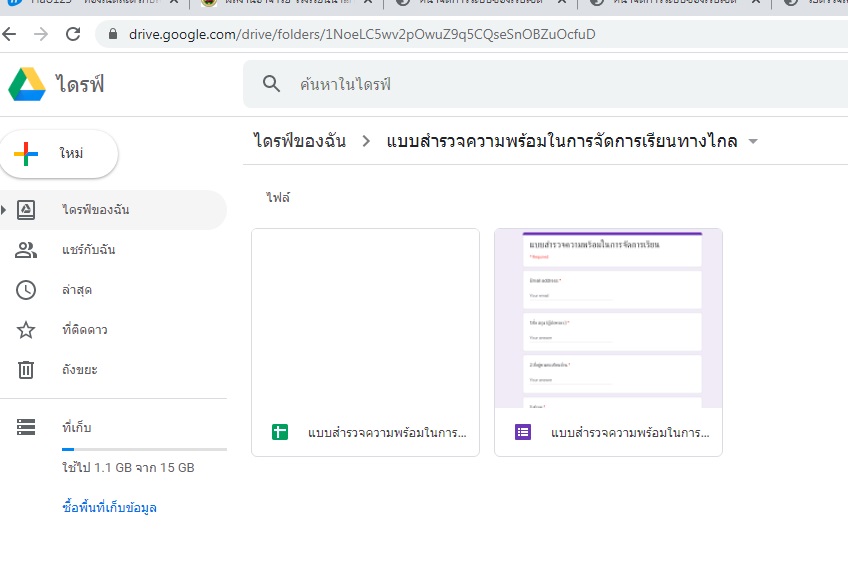The image size is (848, 563).
Task: Click ไดรฟ์ของฉัน in the breadcrumb path
Action: [299, 141]
